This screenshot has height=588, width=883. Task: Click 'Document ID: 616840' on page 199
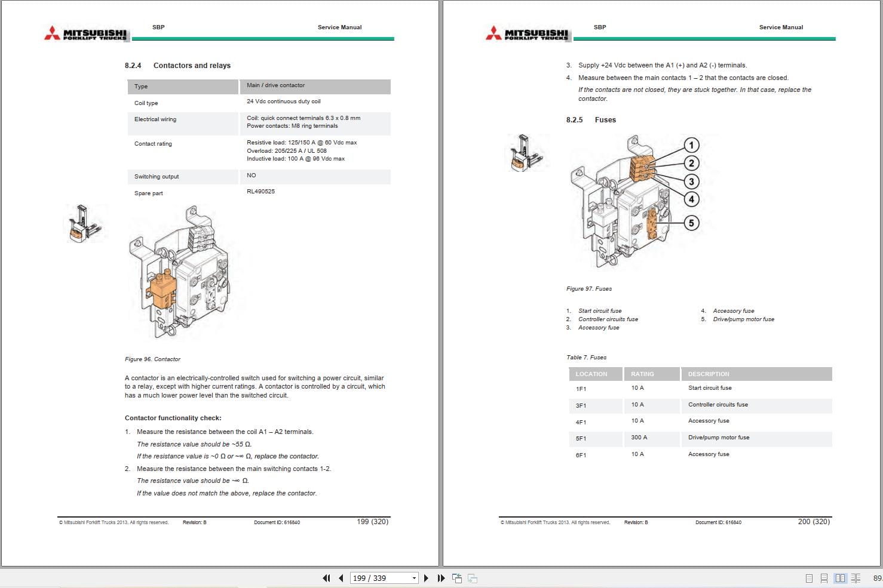[x=277, y=522]
